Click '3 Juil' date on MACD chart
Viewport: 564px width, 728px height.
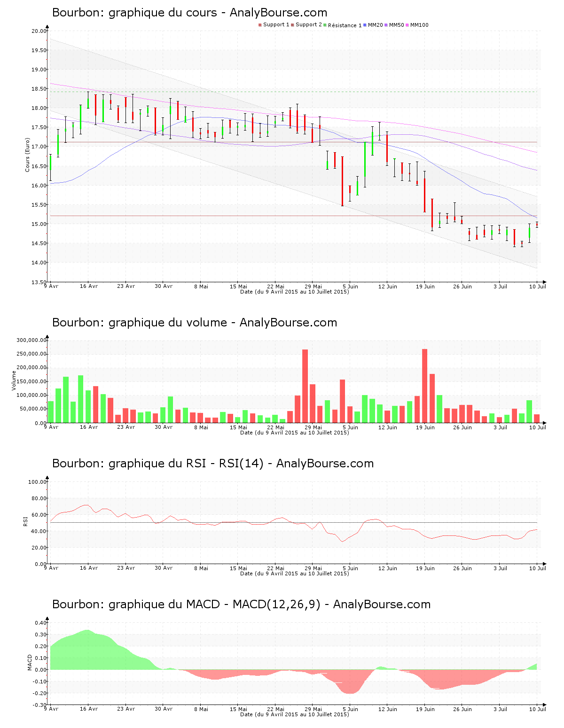501,709
